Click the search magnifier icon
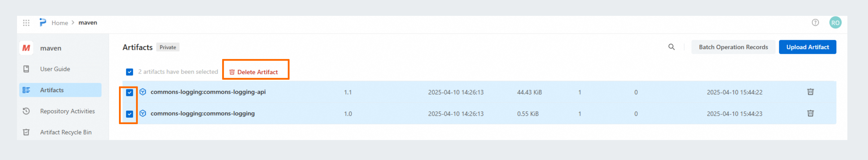 pyautogui.click(x=671, y=47)
